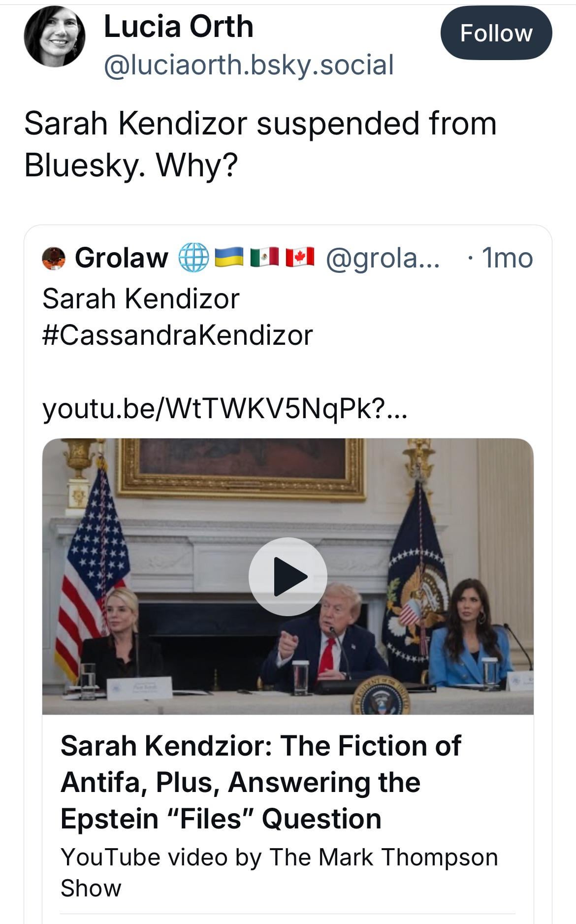The image size is (576, 924).
Task: Open the truncated @grola... handle
Action: tap(382, 258)
